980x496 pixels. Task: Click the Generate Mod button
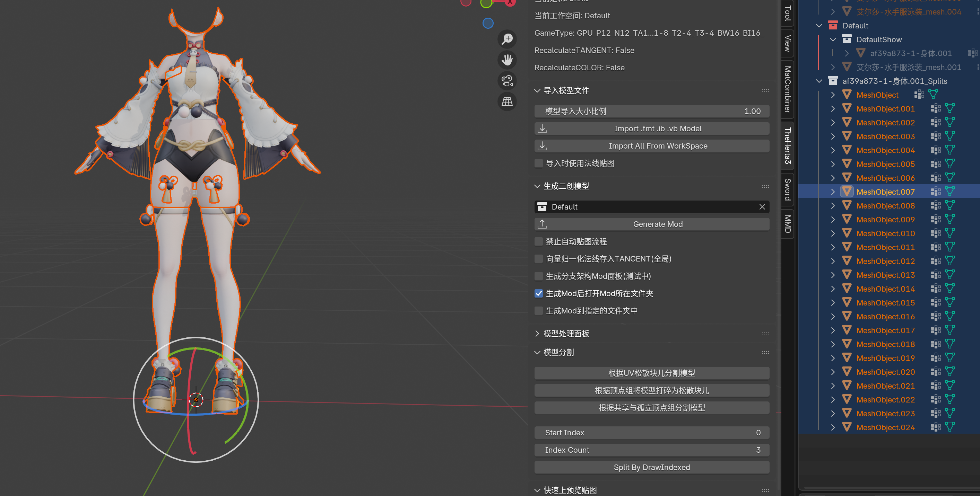click(651, 224)
